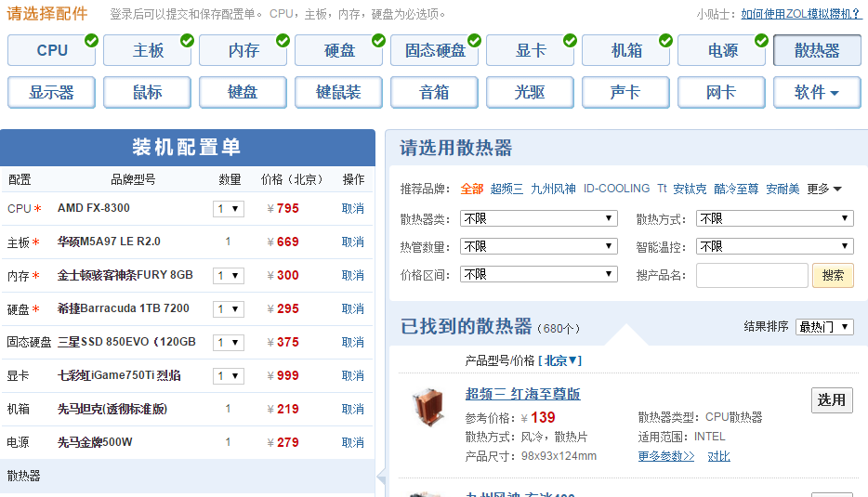This screenshot has width=868, height=497.
Task: Open the 价格区间 filter dropdown
Action: click(539, 275)
